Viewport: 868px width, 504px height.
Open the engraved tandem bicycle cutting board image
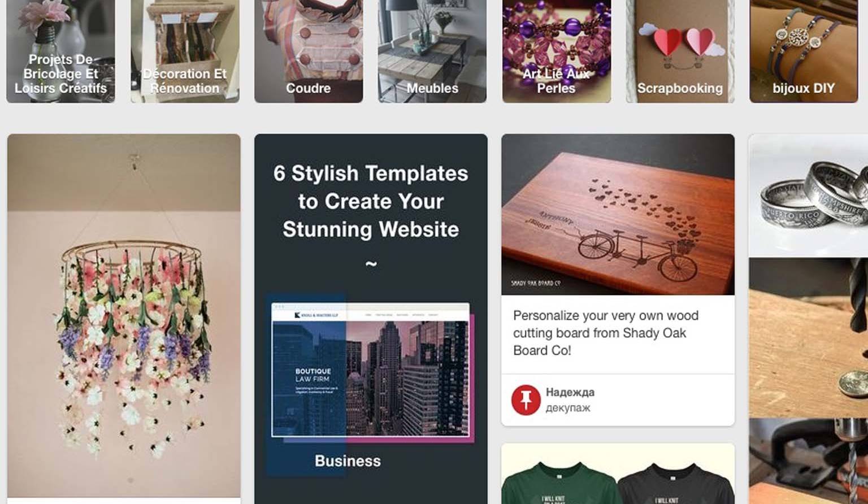618,215
